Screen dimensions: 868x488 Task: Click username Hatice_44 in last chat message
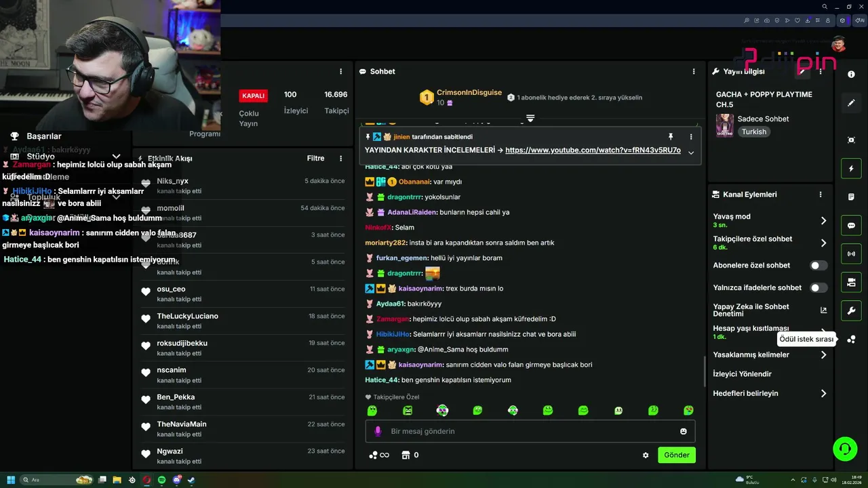click(x=382, y=380)
